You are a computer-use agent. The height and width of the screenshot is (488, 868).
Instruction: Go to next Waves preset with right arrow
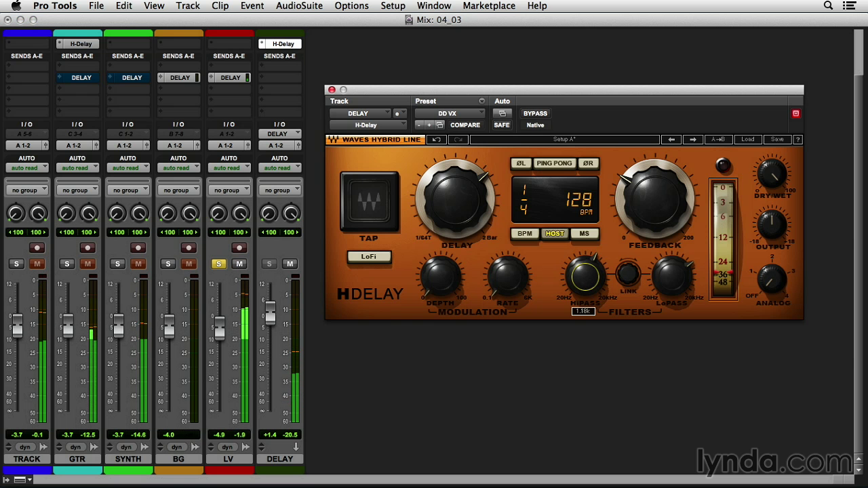point(693,140)
